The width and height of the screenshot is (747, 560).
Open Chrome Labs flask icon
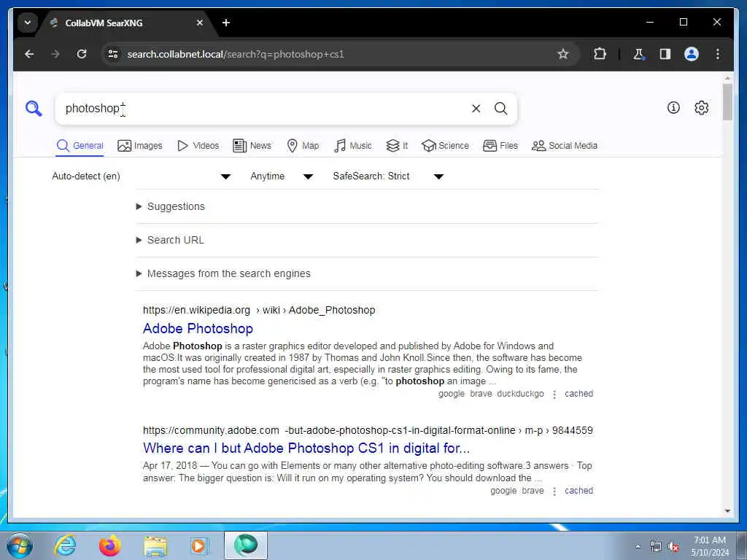tap(638, 54)
